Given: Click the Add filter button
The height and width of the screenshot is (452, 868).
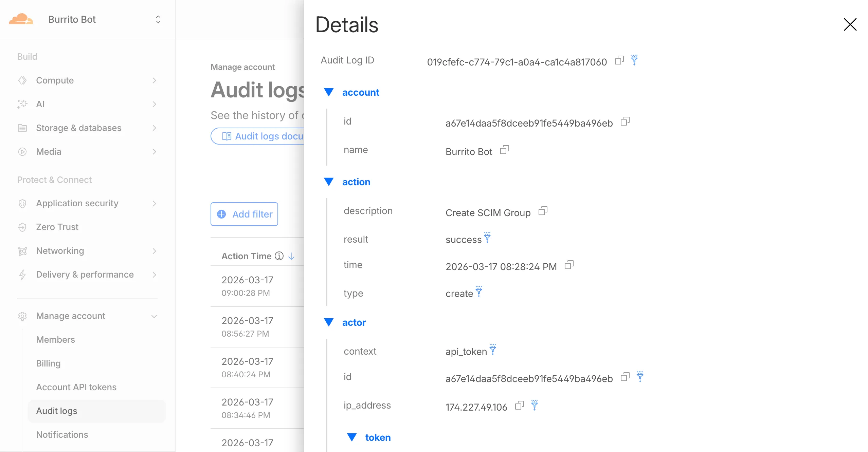Looking at the screenshot, I should pyautogui.click(x=244, y=214).
